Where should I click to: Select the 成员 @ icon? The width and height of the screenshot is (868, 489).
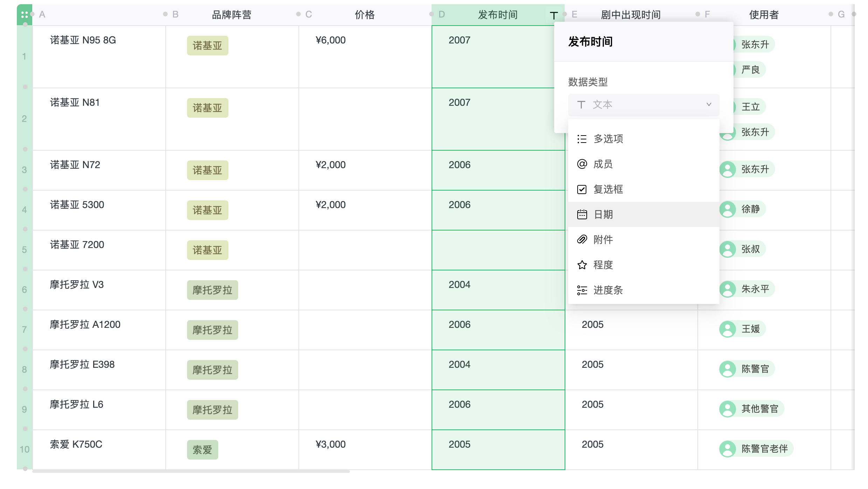tap(582, 164)
